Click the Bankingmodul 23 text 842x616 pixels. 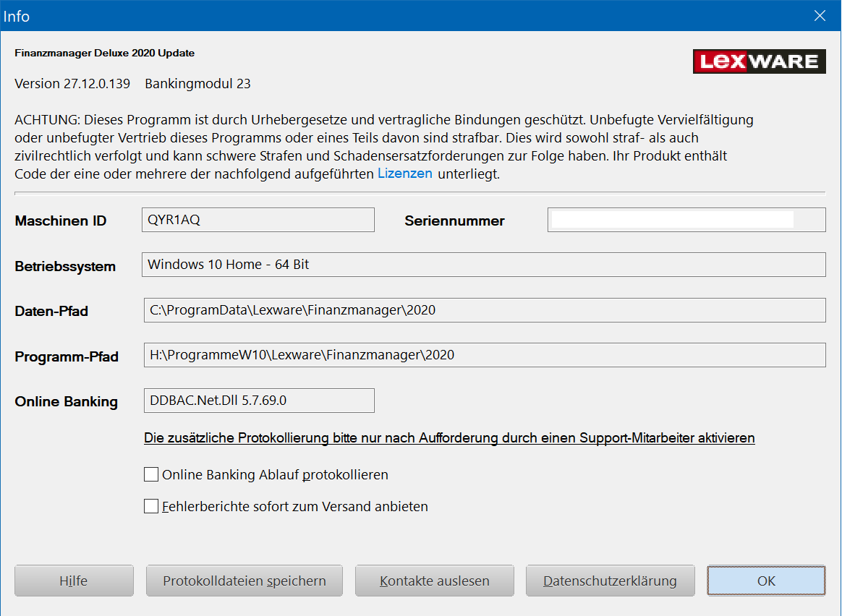click(x=197, y=84)
